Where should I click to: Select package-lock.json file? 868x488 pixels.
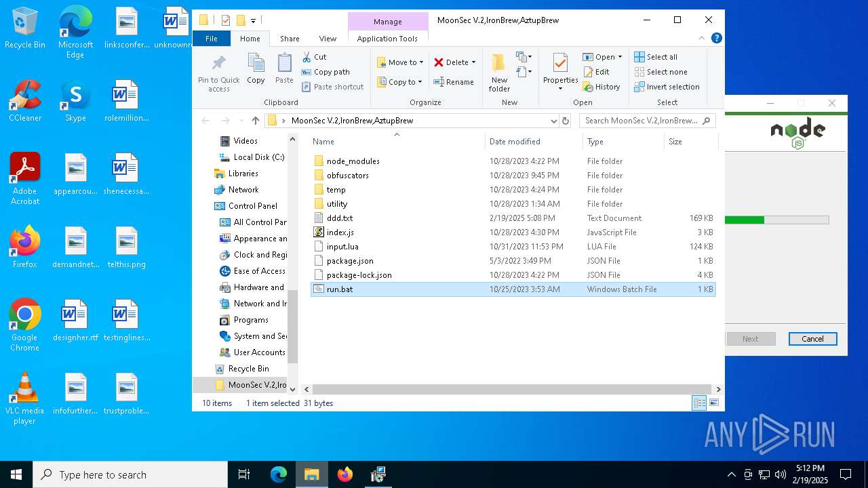pos(513,275)
